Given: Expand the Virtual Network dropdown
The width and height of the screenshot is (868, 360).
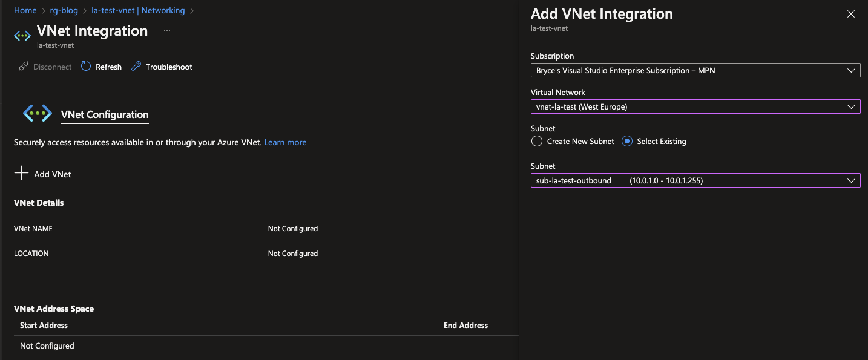Looking at the screenshot, I should tap(695, 106).
